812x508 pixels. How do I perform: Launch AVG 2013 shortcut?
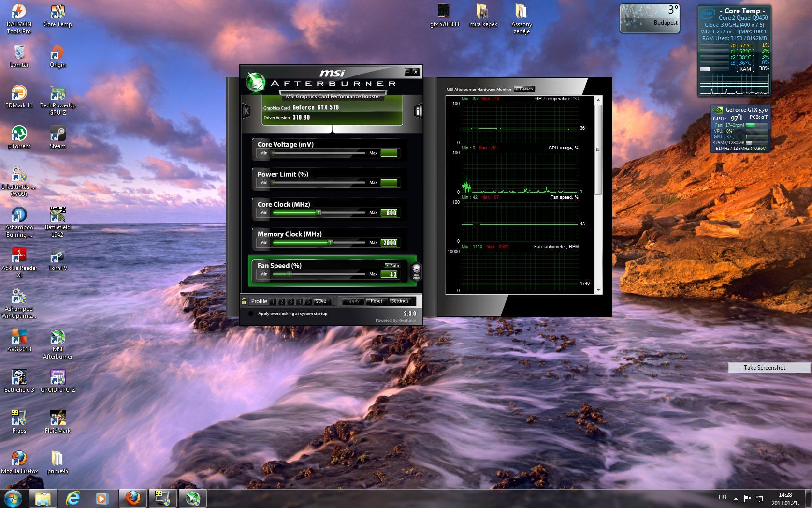(19, 341)
